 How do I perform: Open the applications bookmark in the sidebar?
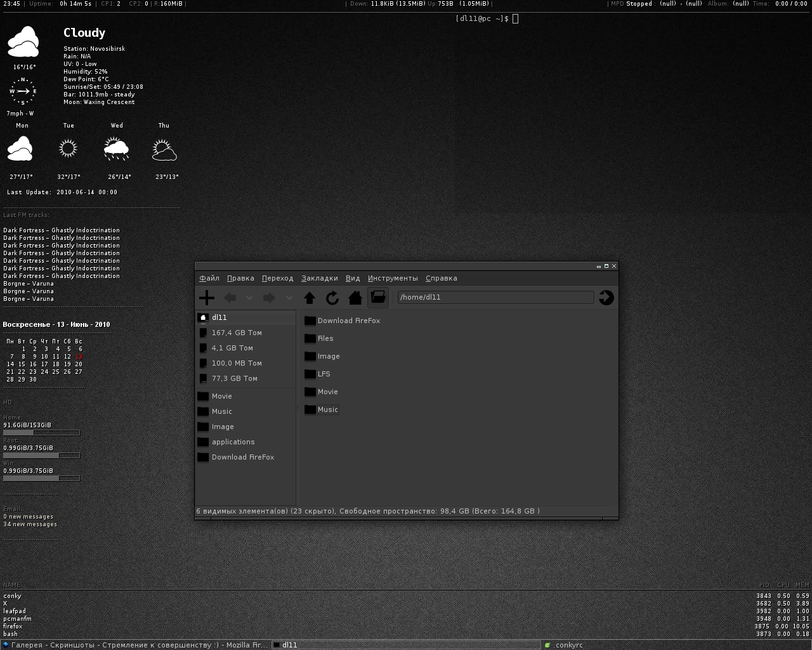pos(246,442)
